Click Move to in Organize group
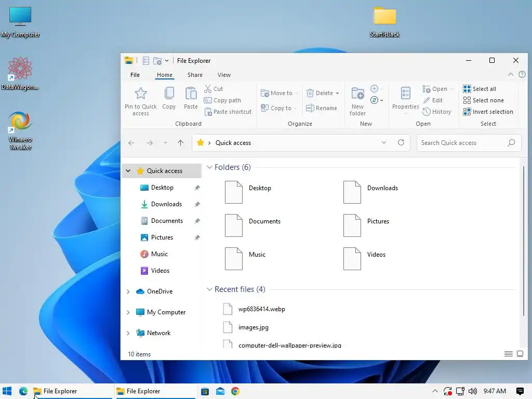The width and height of the screenshot is (532, 399). 279,93
